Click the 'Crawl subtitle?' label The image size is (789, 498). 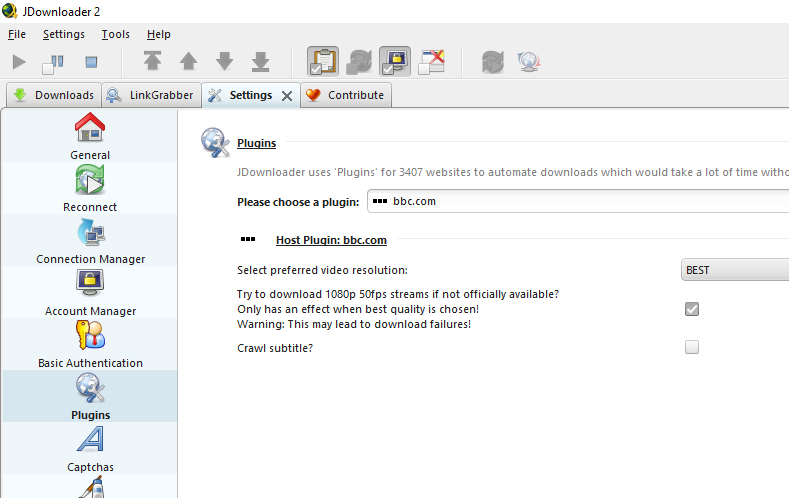[x=275, y=348]
